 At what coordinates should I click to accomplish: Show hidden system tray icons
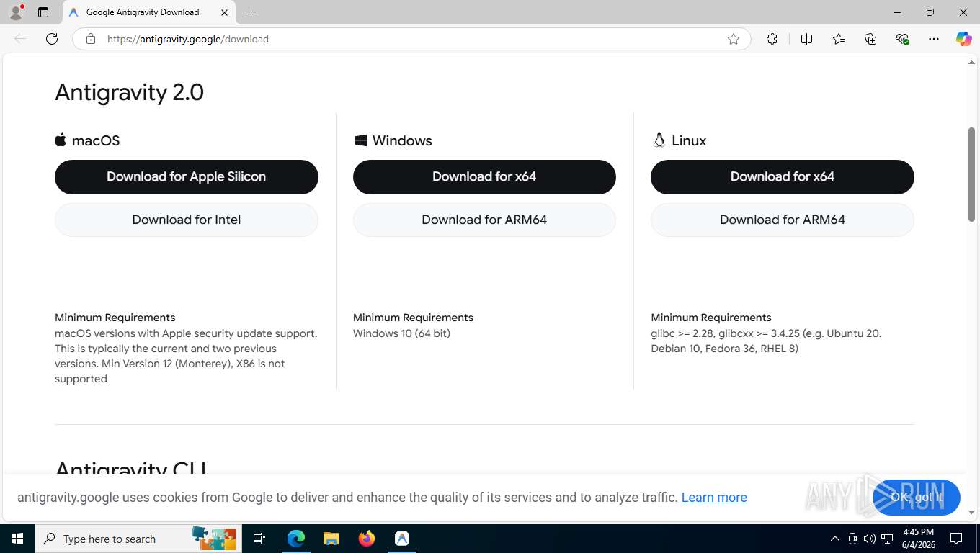pyautogui.click(x=835, y=539)
